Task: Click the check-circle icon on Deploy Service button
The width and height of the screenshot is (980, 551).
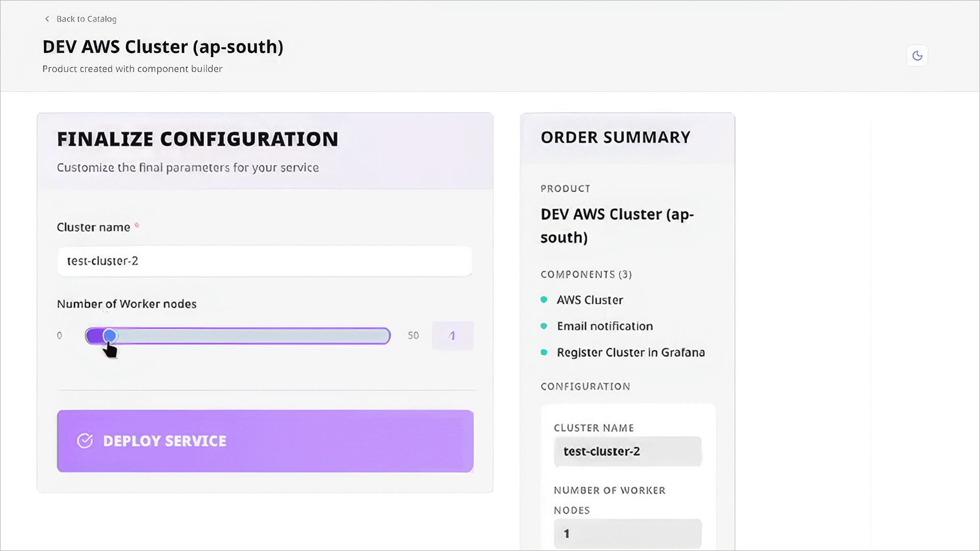Action: point(86,441)
